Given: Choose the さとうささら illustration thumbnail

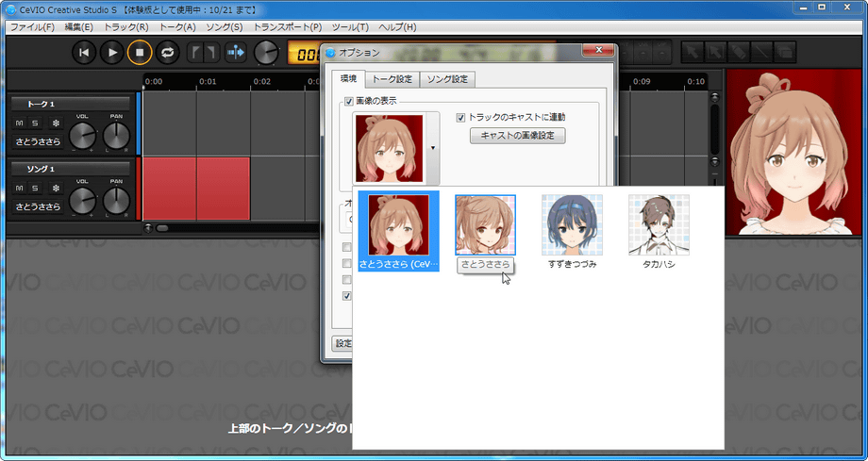Looking at the screenshot, I should click(485, 224).
